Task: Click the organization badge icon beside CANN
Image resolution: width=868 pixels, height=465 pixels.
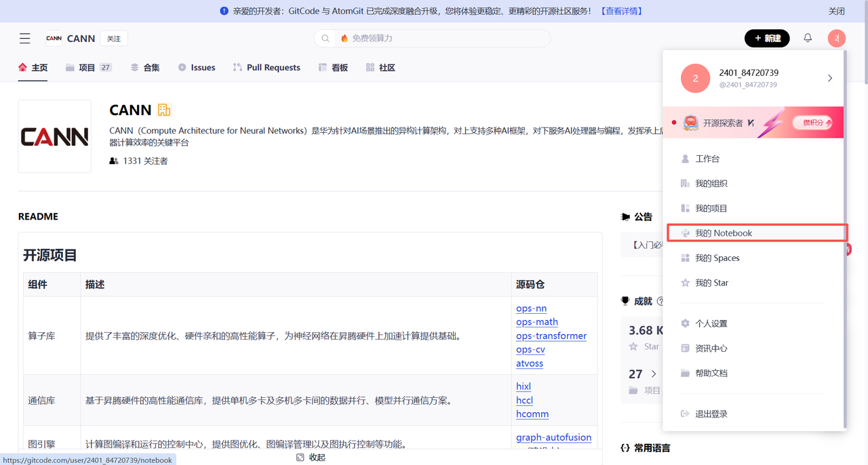Action: point(164,110)
